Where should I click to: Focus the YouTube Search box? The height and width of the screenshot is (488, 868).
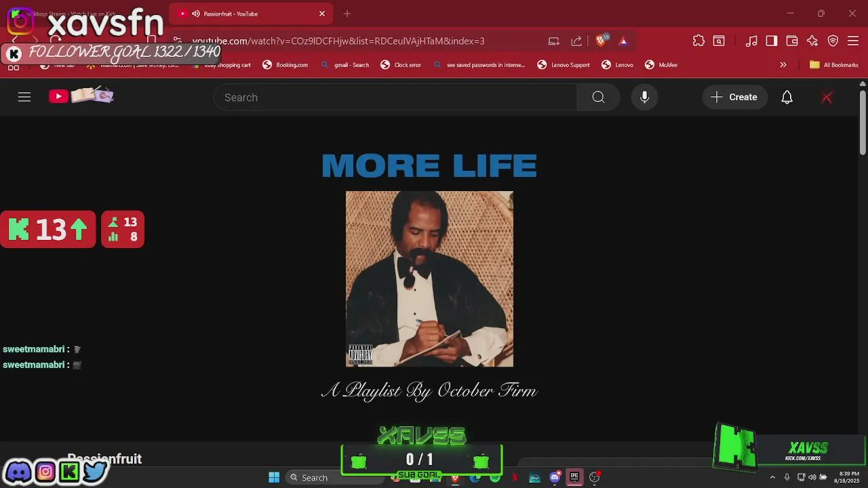click(395, 97)
